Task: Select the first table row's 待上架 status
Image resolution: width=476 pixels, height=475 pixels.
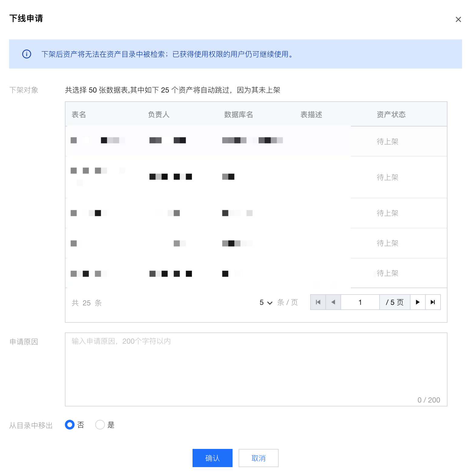Action: tap(387, 141)
